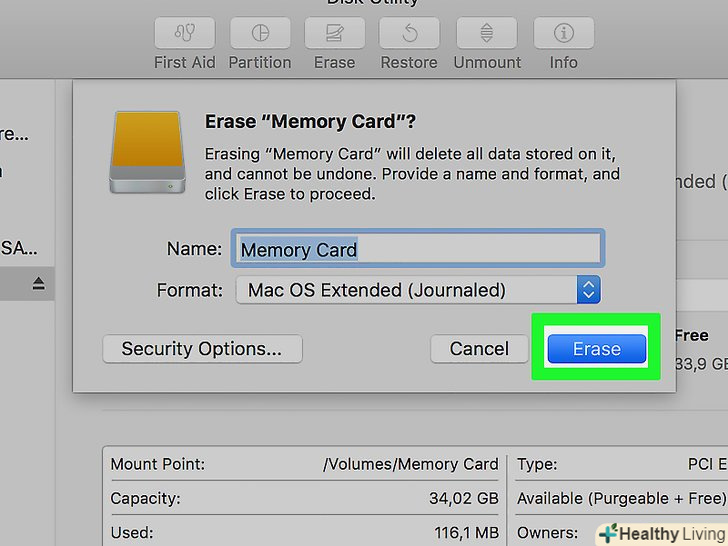Viewport: 728px width, 546px height.
Task: Confirm with the blue Erase button
Action: pos(596,349)
